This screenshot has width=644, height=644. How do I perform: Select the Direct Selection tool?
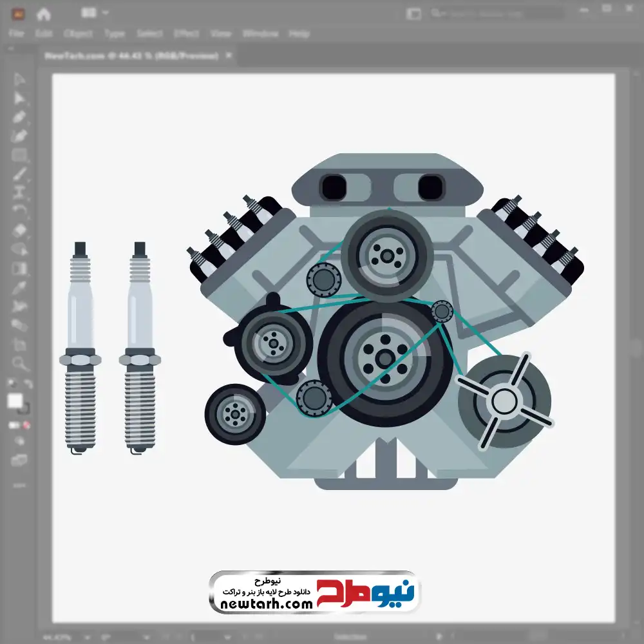pyautogui.click(x=19, y=98)
